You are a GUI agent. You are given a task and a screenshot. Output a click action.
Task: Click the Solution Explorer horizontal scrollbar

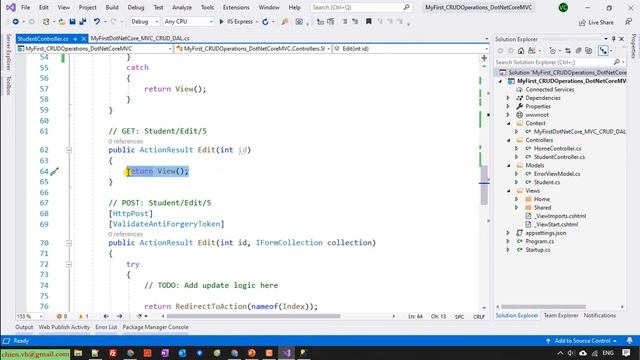click(543, 307)
